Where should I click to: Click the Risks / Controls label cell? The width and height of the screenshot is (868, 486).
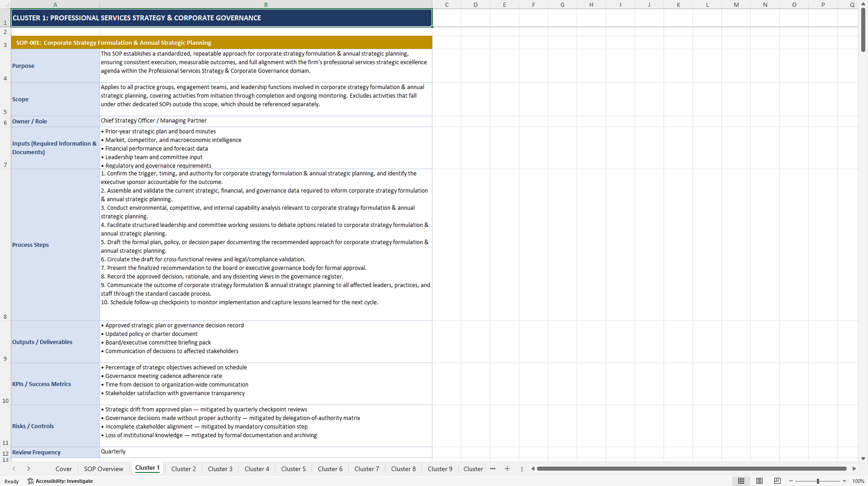(x=55, y=426)
